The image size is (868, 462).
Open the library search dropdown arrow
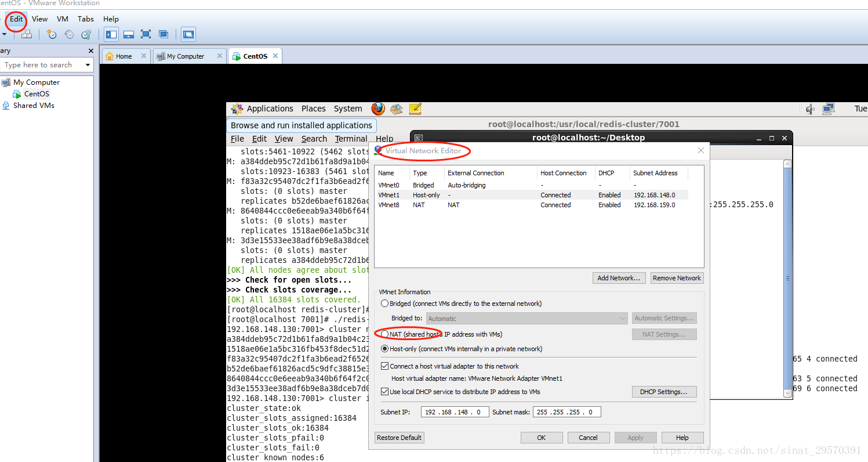(88, 65)
